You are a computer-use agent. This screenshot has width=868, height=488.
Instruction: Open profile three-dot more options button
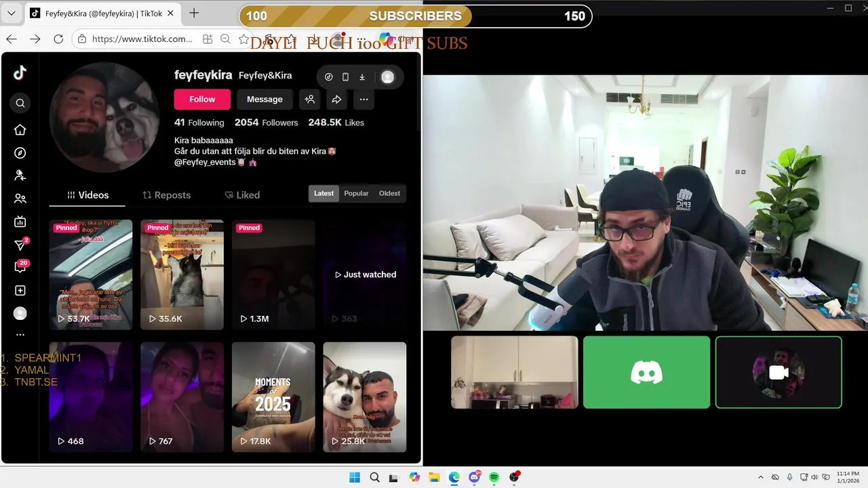coord(364,100)
